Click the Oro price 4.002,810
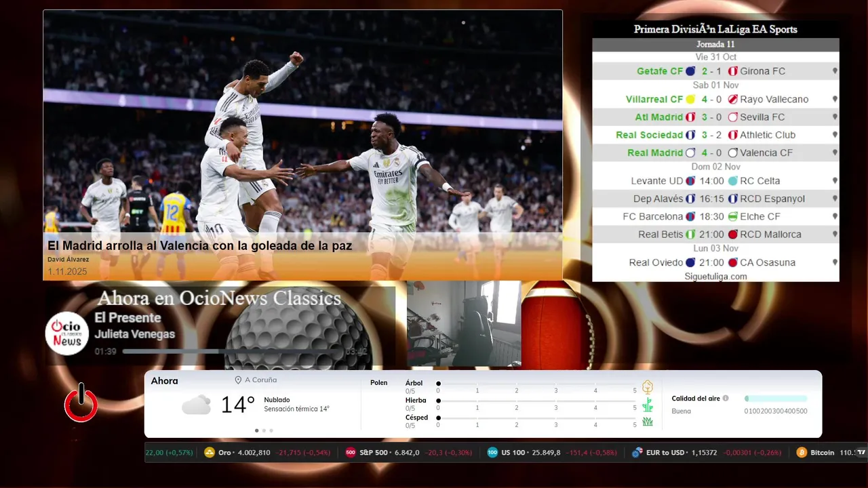Screen dimensions: 868x488 tap(254, 452)
